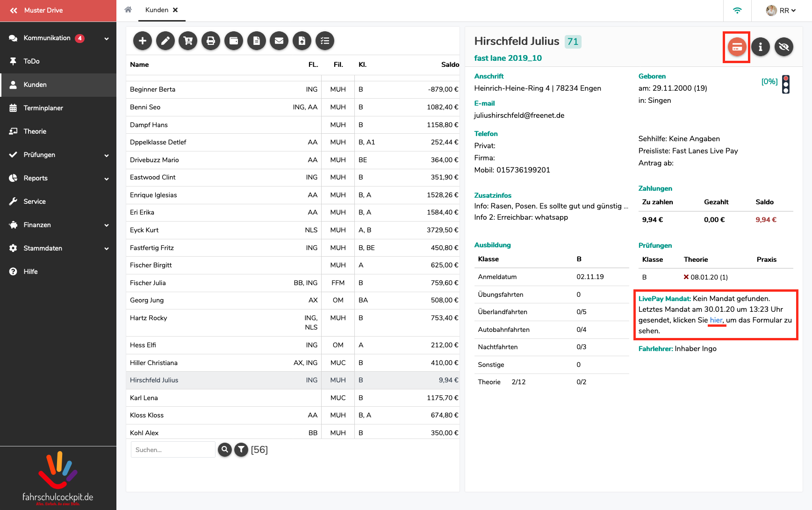Image resolution: width=812 pixels, height=510 pixels.
Task: Follow the 'hier' link to mandate form
Action: point(716,320)
